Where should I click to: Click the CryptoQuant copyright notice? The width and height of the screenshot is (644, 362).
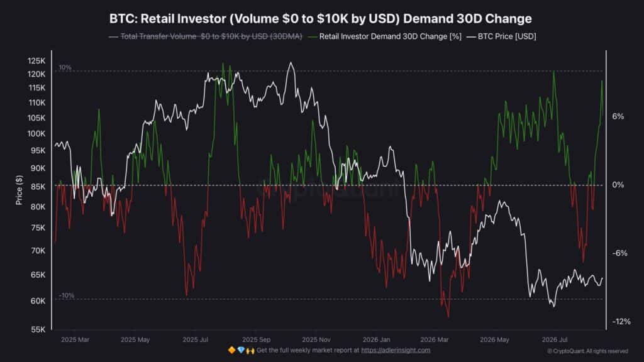(x=587, y=351)
